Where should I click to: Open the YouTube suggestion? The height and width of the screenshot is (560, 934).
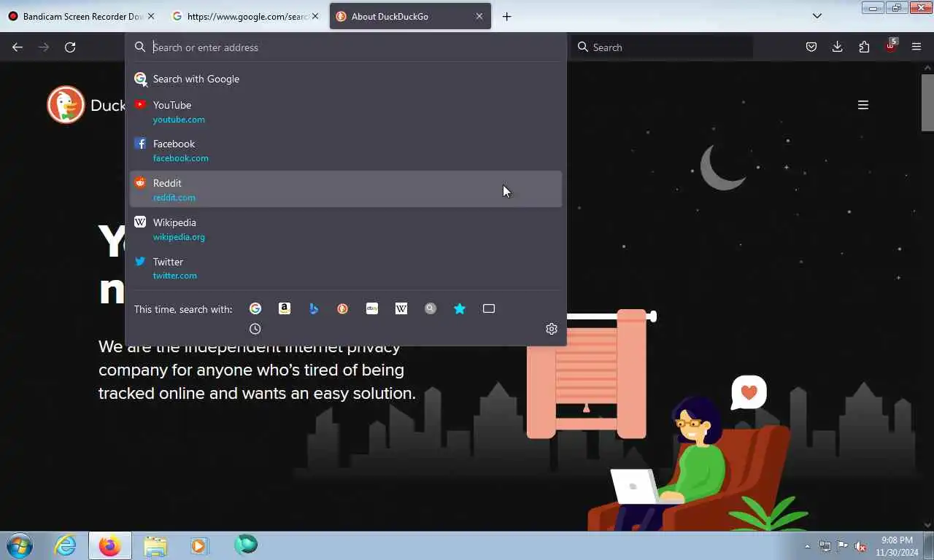point(346,112)
